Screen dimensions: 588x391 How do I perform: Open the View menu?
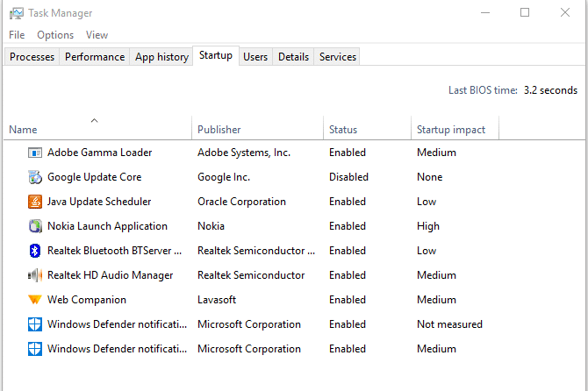(x=97, y=35)
